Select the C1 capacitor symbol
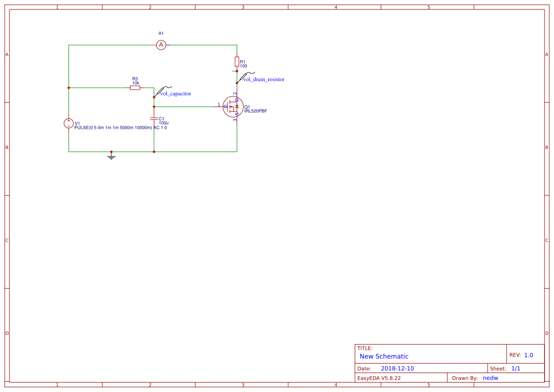The height and width of the screenshot is (392, 554). coord(154,119)
